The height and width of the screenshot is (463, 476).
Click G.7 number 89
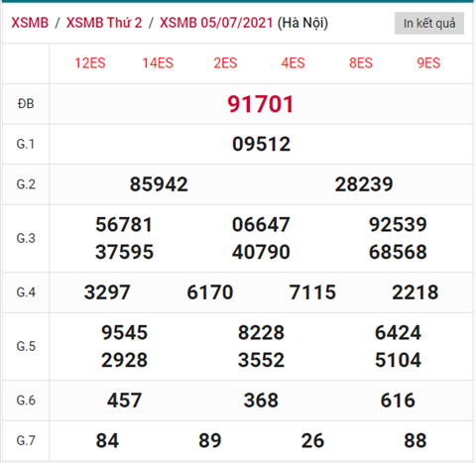pos(210,441)
